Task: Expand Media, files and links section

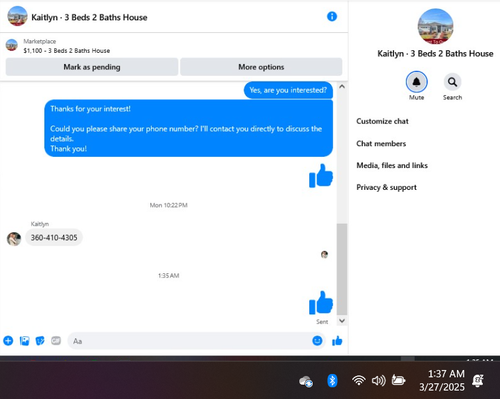Action: (x=392, y=165)
